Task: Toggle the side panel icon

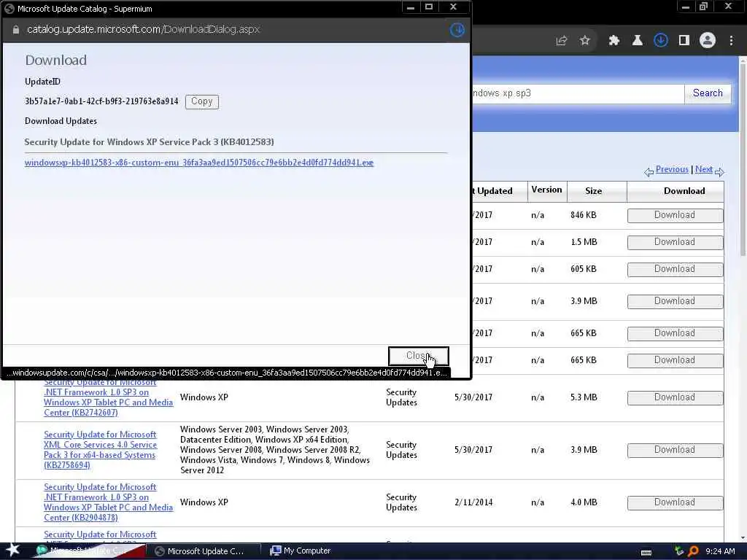Action: (x=684, y=41)
